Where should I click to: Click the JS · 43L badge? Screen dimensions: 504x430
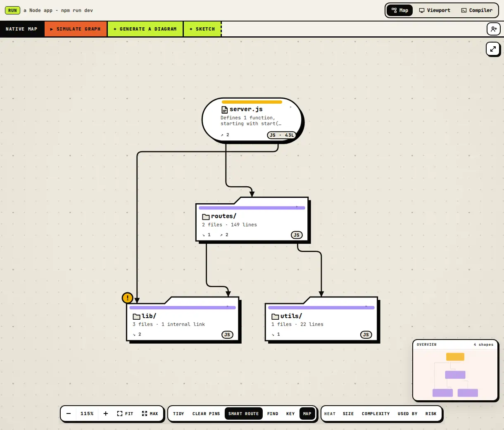coord(282,135)
